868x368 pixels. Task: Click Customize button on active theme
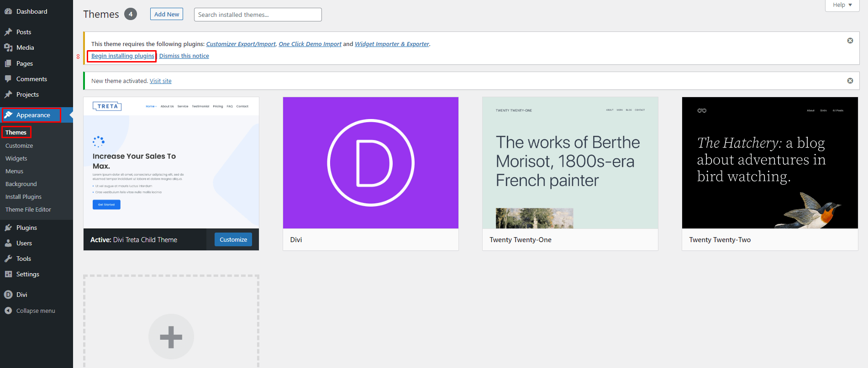point(233,239)
